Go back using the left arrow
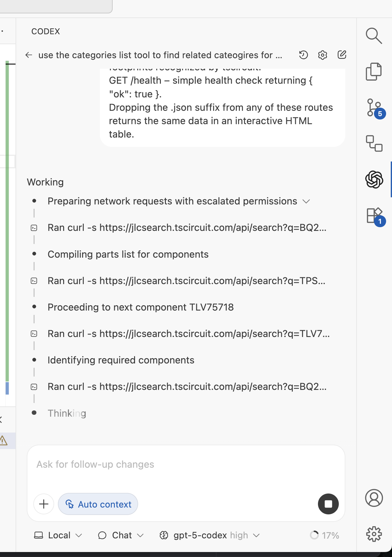The height and width of the screenshot is (557, 392). pyautogui.click(x=29, y=55)
